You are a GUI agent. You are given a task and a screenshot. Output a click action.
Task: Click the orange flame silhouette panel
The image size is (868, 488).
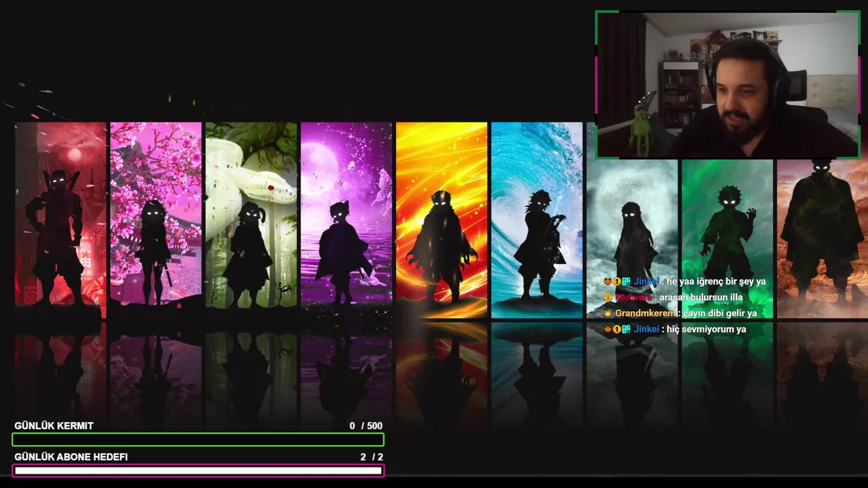pos(441,220)
